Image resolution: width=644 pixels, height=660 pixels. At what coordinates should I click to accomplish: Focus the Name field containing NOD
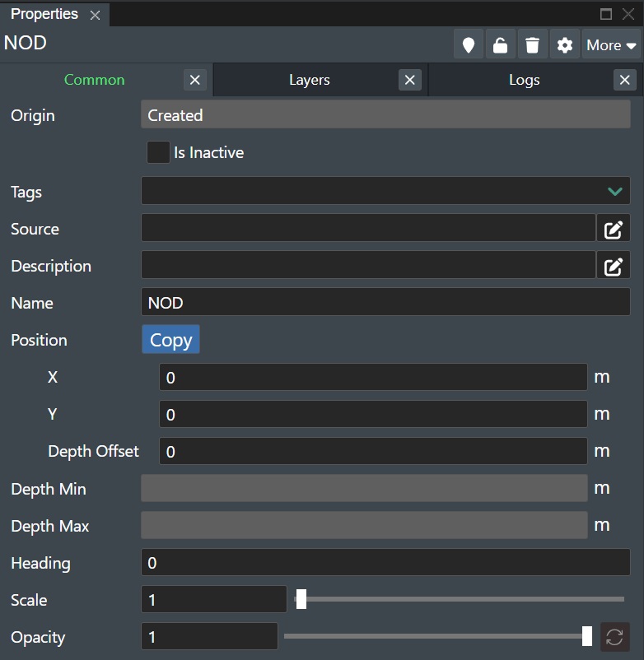click(x=385, y=302)
